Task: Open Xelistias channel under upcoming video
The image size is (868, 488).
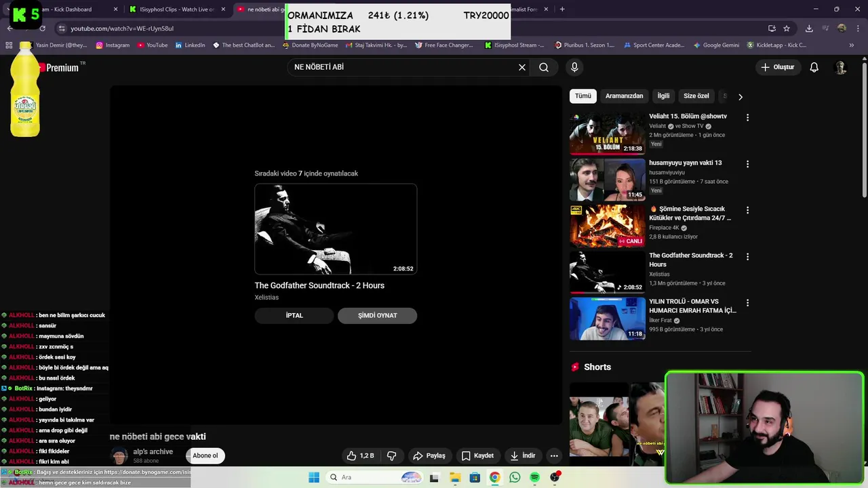Action: [x=267, y=298]
